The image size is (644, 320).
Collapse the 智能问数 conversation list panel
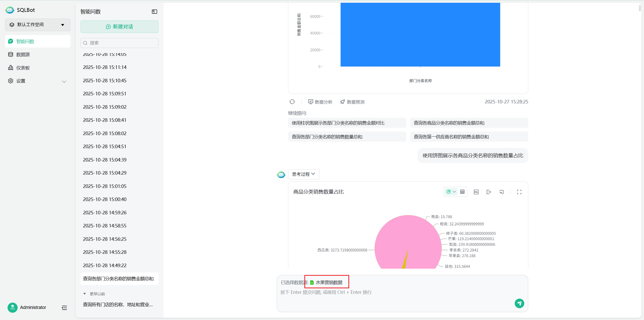(x=154, y=12)
